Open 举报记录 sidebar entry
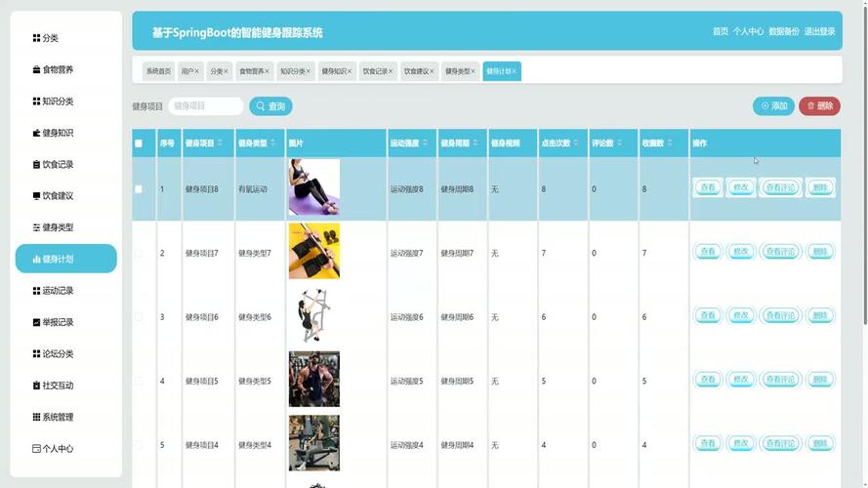The image size is (868, 488). 53,322
